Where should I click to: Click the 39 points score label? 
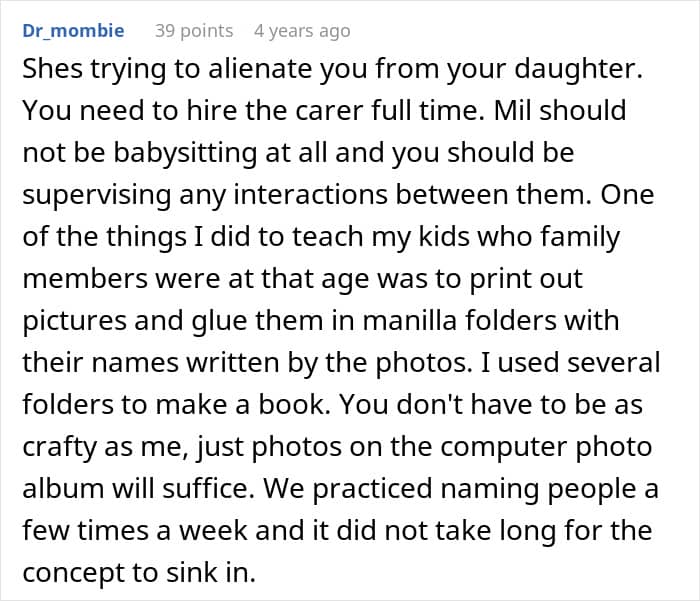pyautogui.click(x=194, y=31)
